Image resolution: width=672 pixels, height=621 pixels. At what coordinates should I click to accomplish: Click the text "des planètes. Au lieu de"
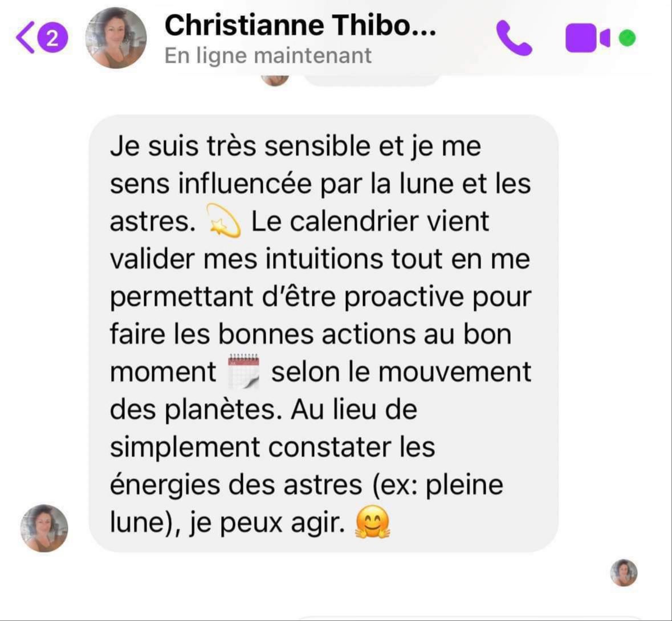pos(263,409)
